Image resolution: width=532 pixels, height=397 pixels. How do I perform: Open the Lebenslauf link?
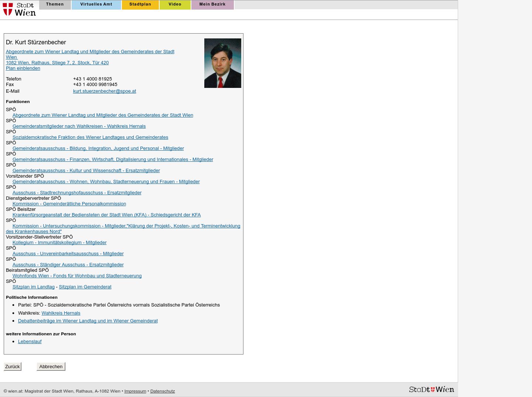pyautogui.click(x=30, y=342)
